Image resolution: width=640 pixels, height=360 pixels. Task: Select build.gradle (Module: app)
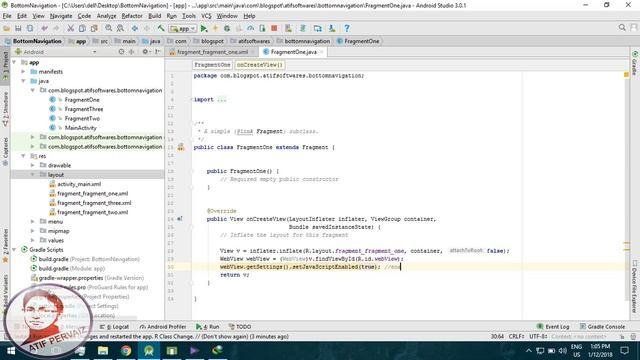point(72,269)
